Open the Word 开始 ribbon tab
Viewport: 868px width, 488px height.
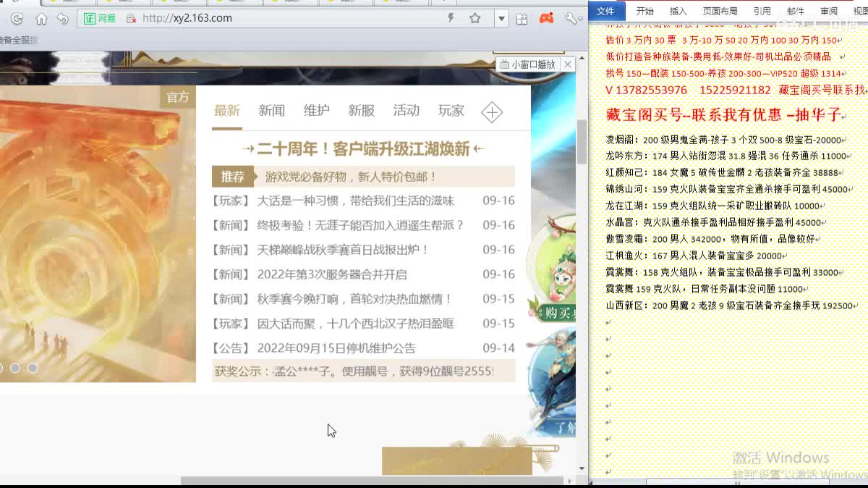point(644,11)
